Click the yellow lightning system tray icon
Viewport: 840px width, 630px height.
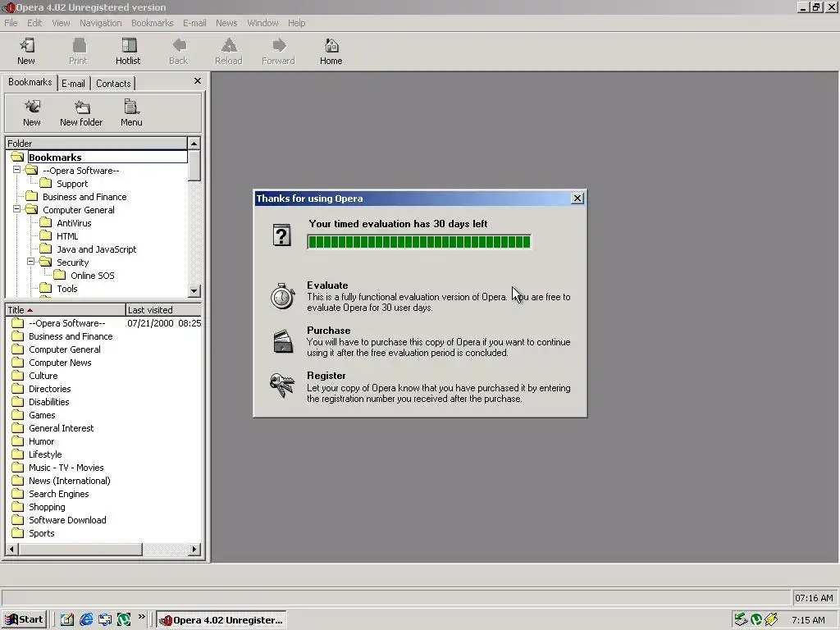pyautogui.click(x=771, y=619)
